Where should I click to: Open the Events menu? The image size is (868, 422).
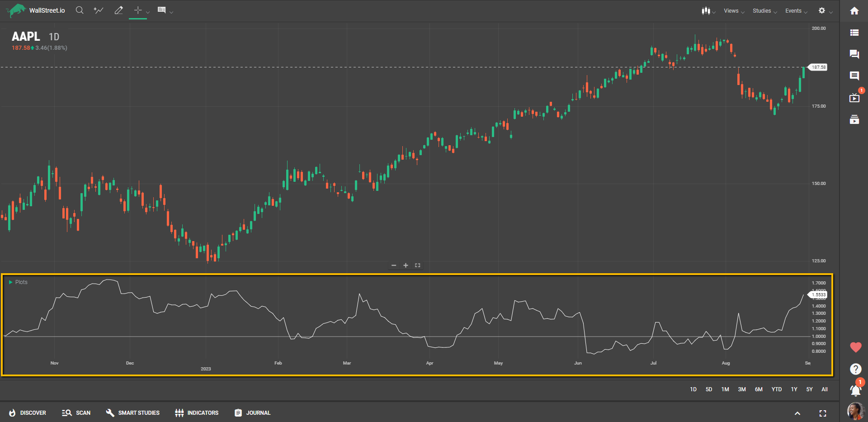(x=796, y=11)
